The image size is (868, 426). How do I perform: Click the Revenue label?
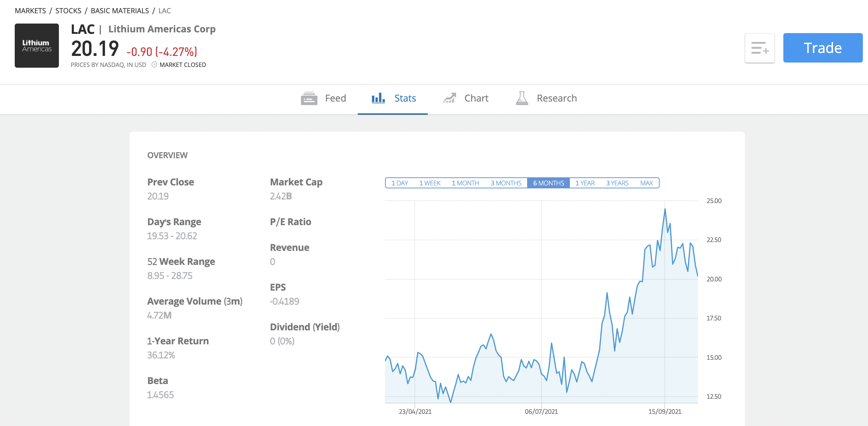tap(290, 248)
